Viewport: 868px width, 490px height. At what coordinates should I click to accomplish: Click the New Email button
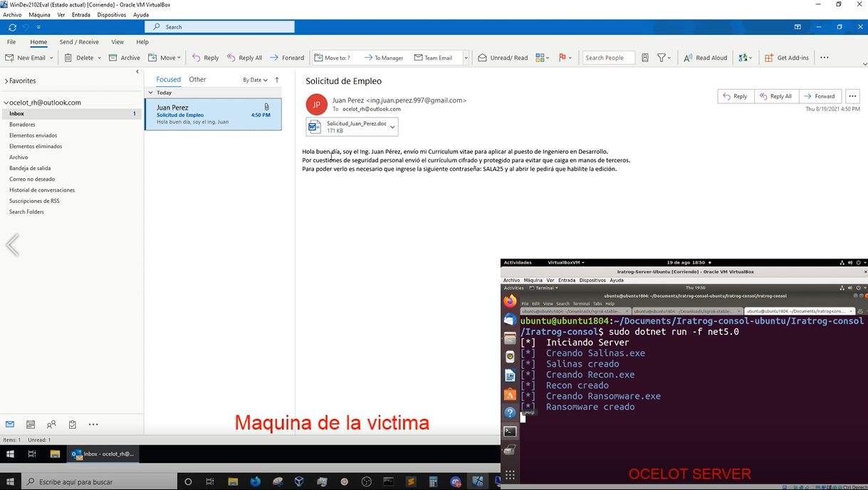click(x=26, y=58)
